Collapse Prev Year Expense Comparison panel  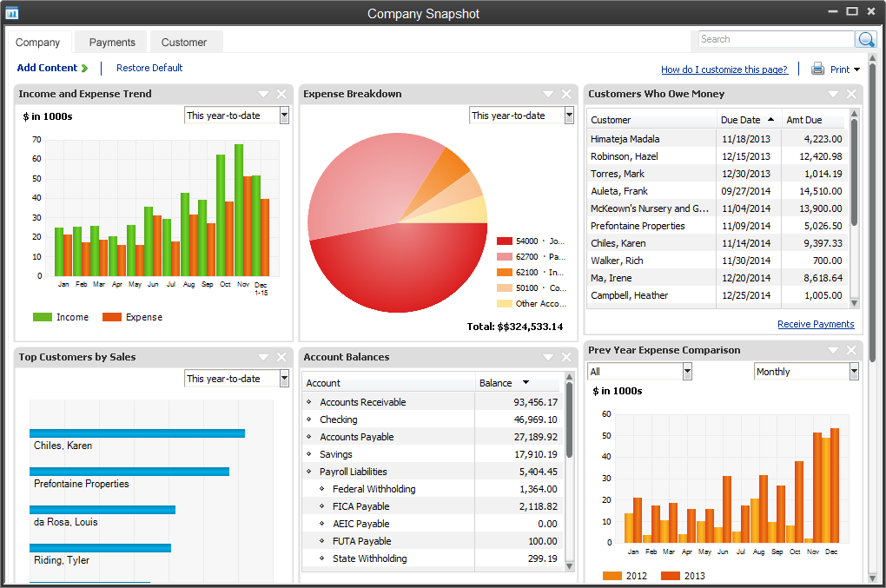[x=834, y=350]
